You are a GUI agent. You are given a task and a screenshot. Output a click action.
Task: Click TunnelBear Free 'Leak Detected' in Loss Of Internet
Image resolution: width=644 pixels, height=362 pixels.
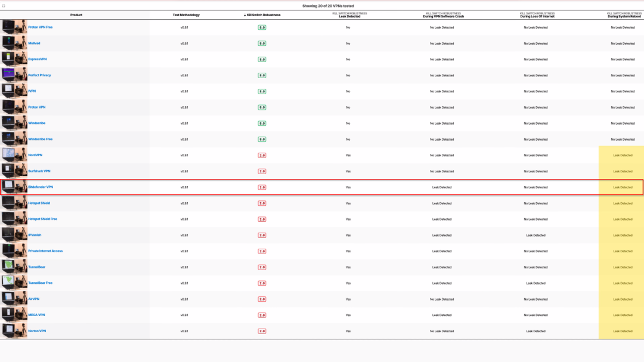[535, 283]
